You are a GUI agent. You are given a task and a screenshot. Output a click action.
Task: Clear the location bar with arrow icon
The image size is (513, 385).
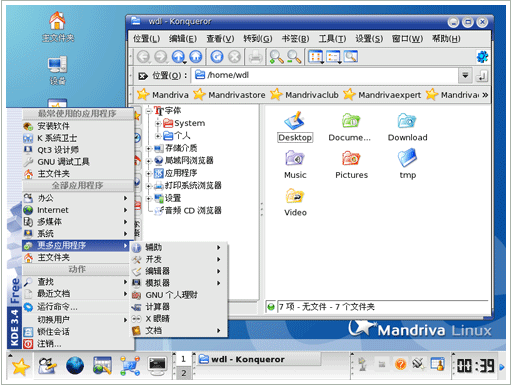(x=143, y=76)
